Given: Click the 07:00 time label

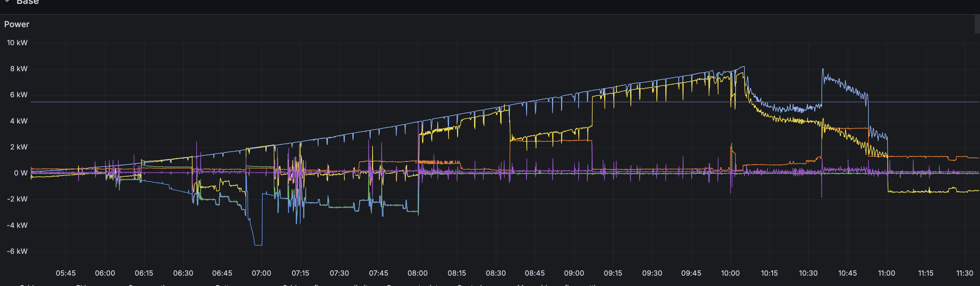Looking at the screenshot, I should pos(261,273).
